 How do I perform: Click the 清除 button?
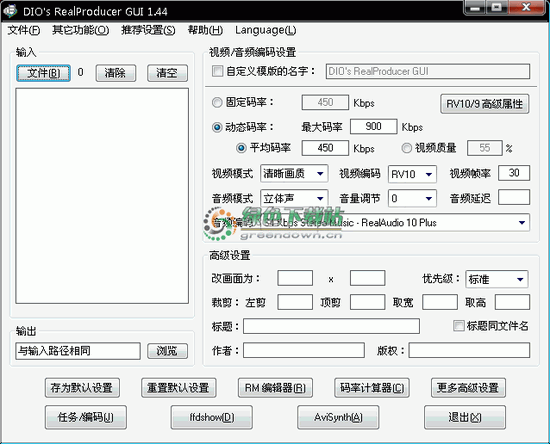tap(116, 73)
